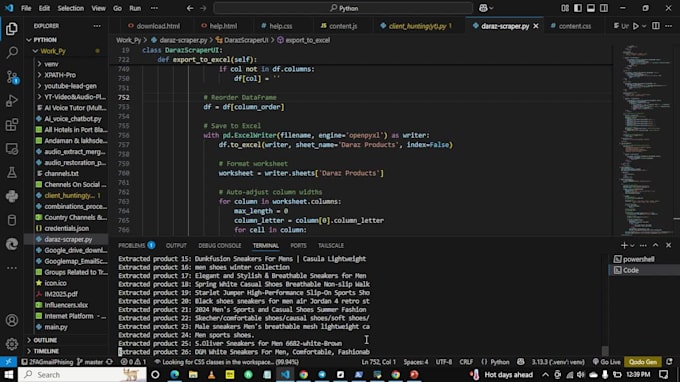Switch to the DEBUG CONSOLE tab
680x382 pixels.
219,245
